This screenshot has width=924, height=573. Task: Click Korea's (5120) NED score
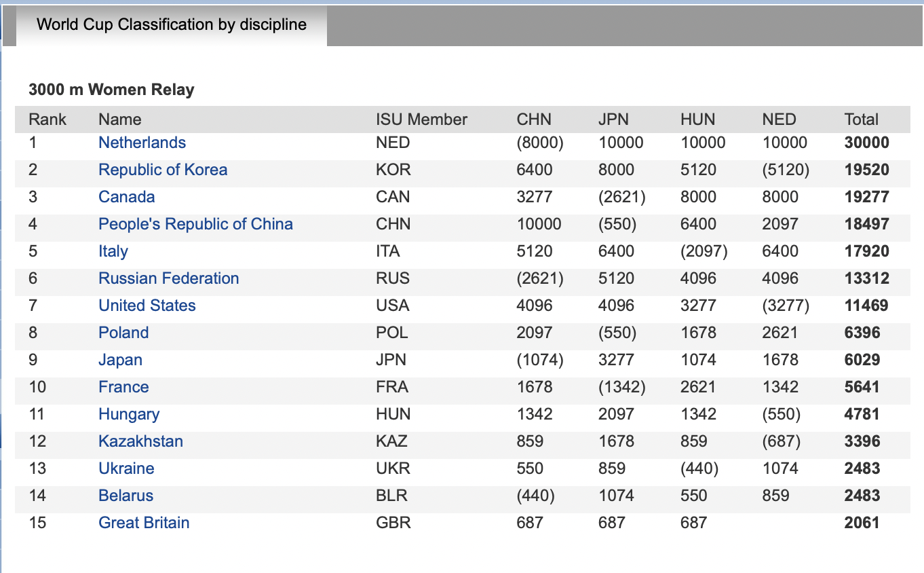pyautogui.click(x=786, y=170)
